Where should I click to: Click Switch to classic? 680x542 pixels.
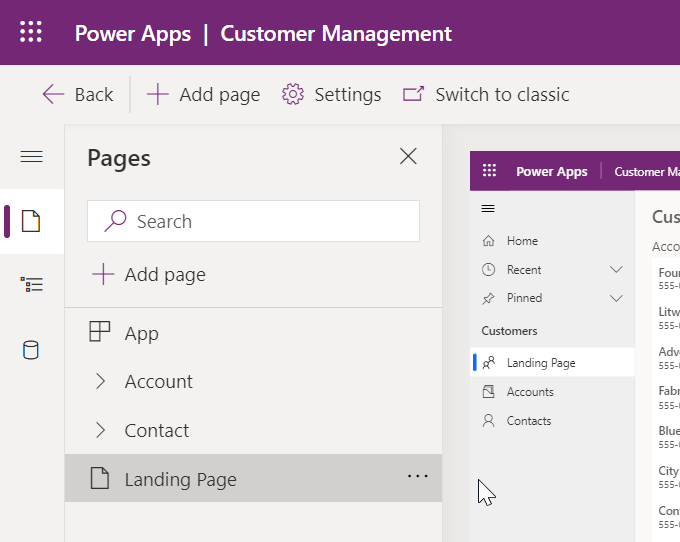click(x=486, y=95)
